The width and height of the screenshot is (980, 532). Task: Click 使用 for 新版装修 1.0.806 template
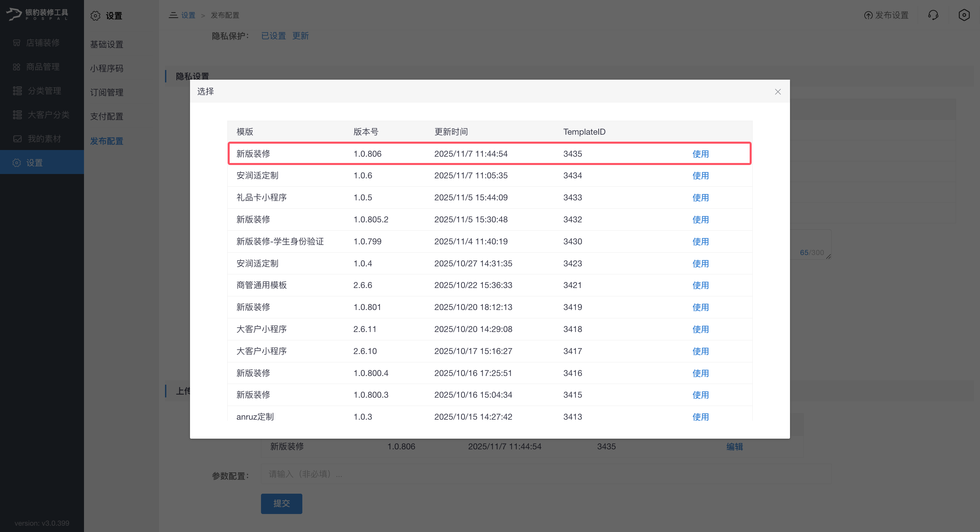point(700,154)
